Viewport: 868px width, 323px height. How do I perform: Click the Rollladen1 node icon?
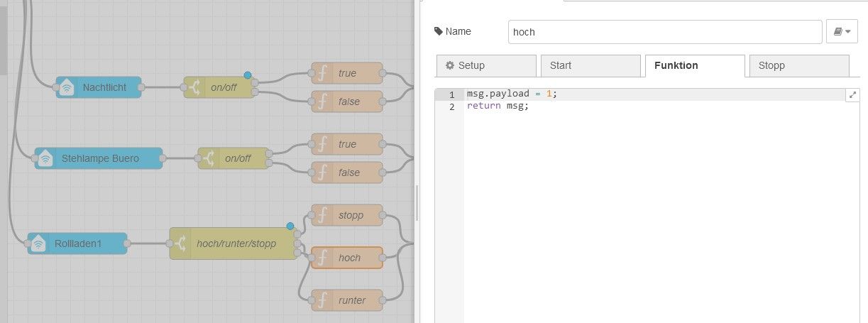point(38,243)
